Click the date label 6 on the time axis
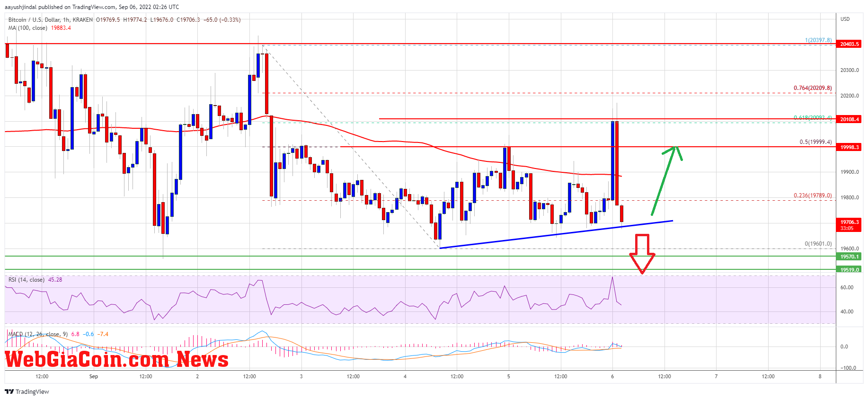 (612, 376)
